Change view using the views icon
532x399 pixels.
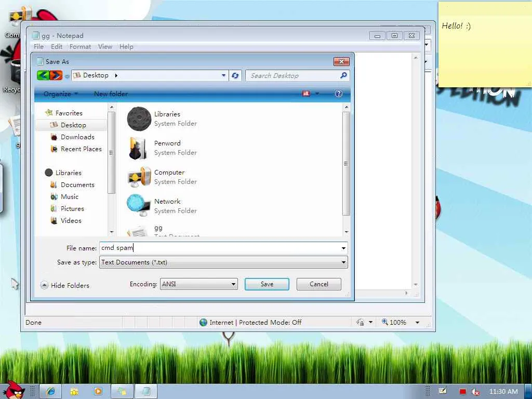coord(306,94)
